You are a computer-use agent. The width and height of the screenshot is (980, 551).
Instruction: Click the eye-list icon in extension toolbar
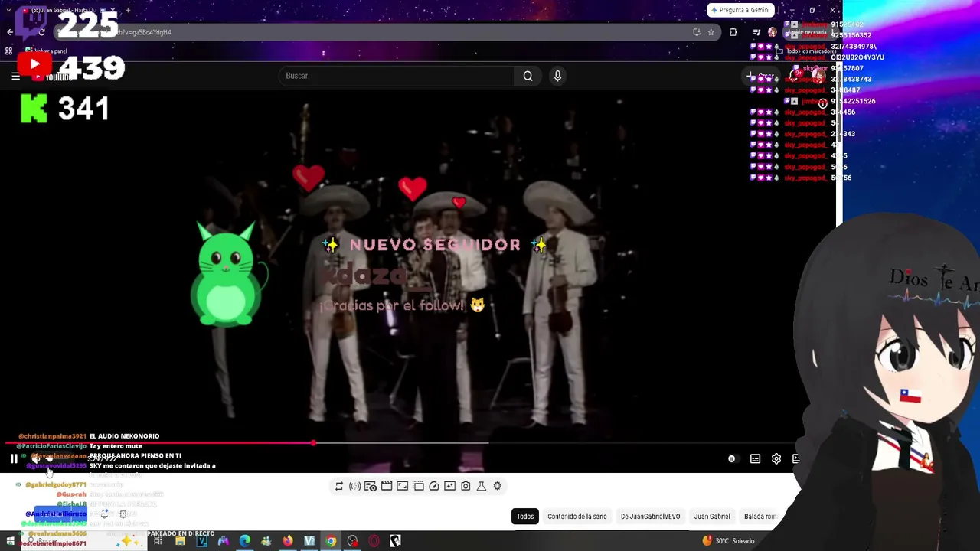pyautogui.click(x=371, y=486)
